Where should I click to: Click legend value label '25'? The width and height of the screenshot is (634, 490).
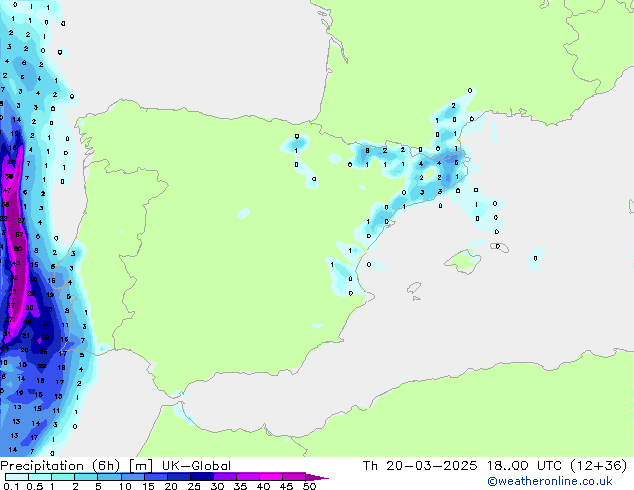pyautogui.click(x=194, y=486)
